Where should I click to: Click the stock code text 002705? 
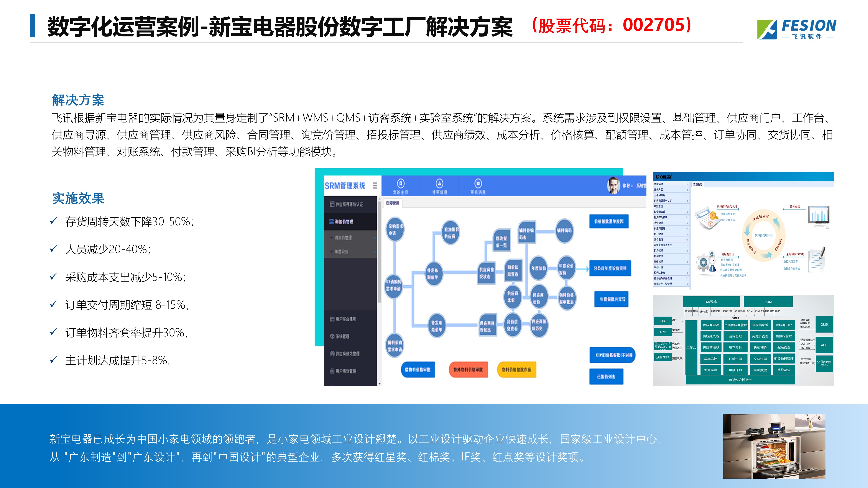pyautogui.click(x=654, y=25)
